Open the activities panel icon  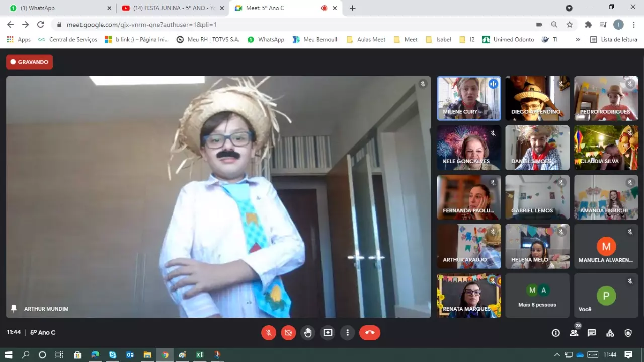tap(610, 333)
